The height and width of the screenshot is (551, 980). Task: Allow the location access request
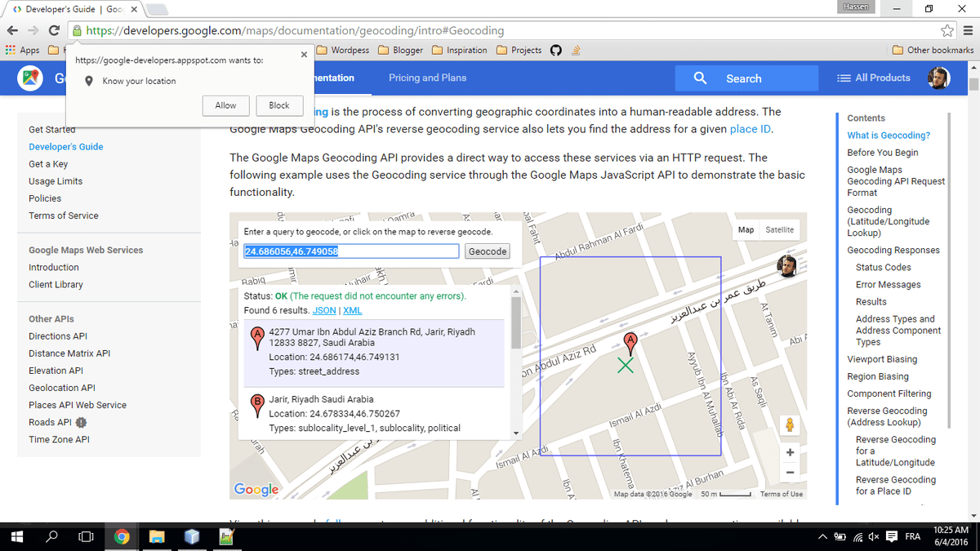click(x=225, y=105)
